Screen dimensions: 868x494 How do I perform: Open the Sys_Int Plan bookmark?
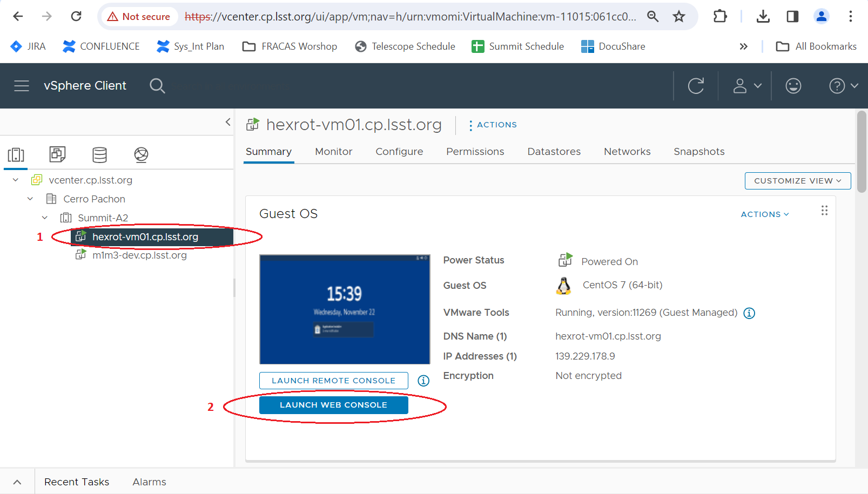(x=190, y=46)
